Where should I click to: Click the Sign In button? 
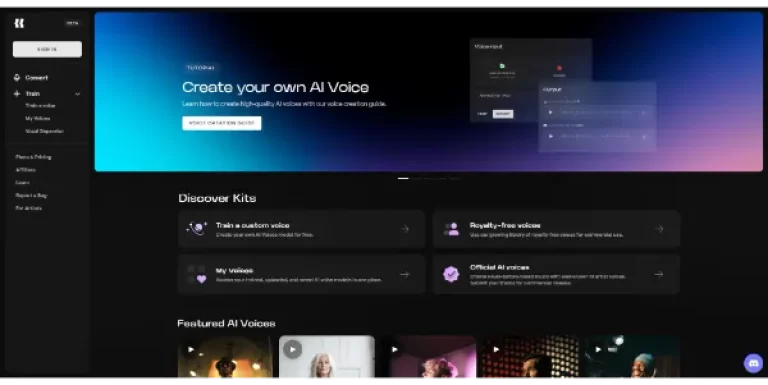pyautogui.click(x=47, y=49)
